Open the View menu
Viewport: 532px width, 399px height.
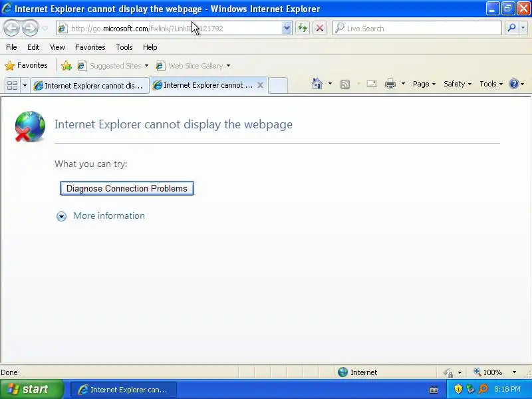tap(57, 47)
